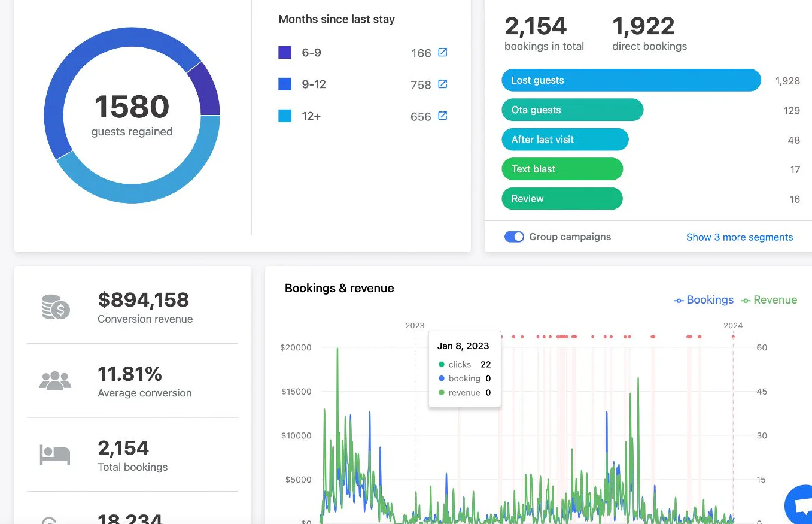The image size is (812, 524).
Task: Click the 166 value for 6-9 months
Action: click(x=421, y=53)
